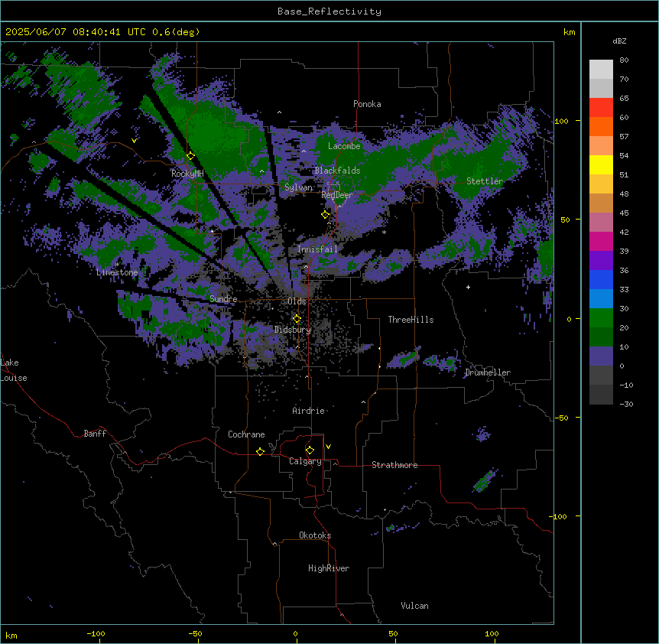The width and height of the screenshot is (659, 644).
Task: Click yellow radar site marker near Olds
Action: [297, 319]
